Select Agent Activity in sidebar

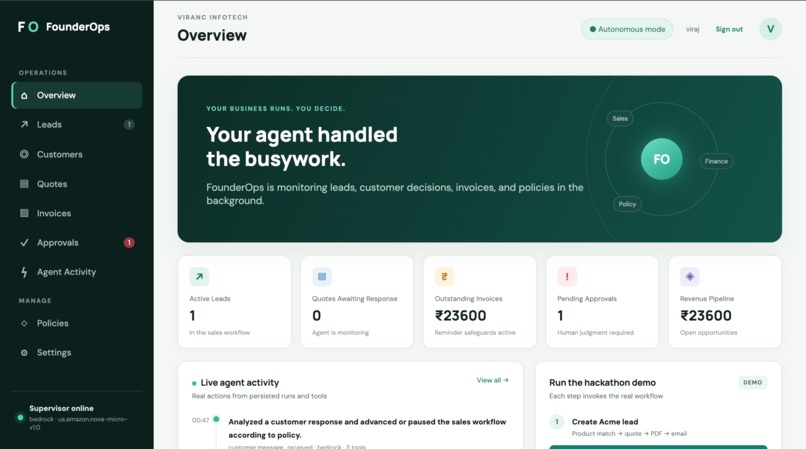(x=77, y=272)
